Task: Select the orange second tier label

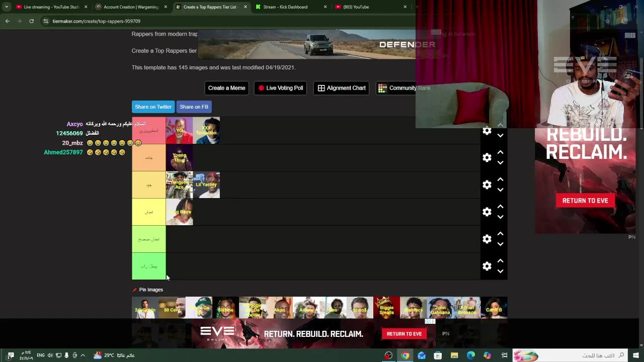Action: tap(148, 158)
